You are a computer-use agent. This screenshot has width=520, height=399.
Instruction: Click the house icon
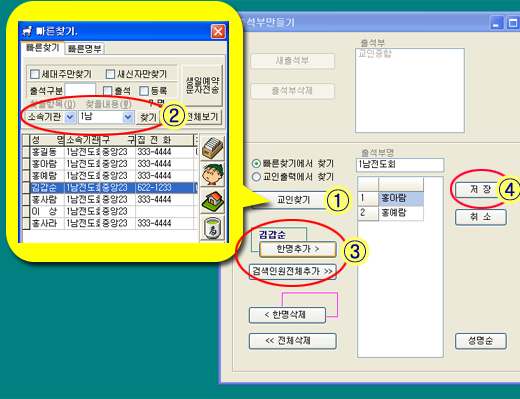tap(212, 201)
